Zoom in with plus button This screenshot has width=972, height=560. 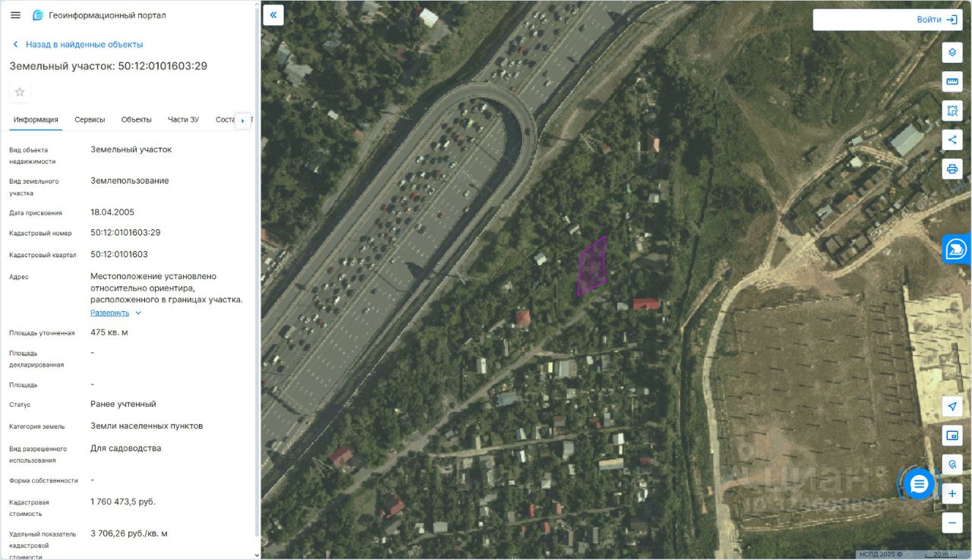coord(952,494)
